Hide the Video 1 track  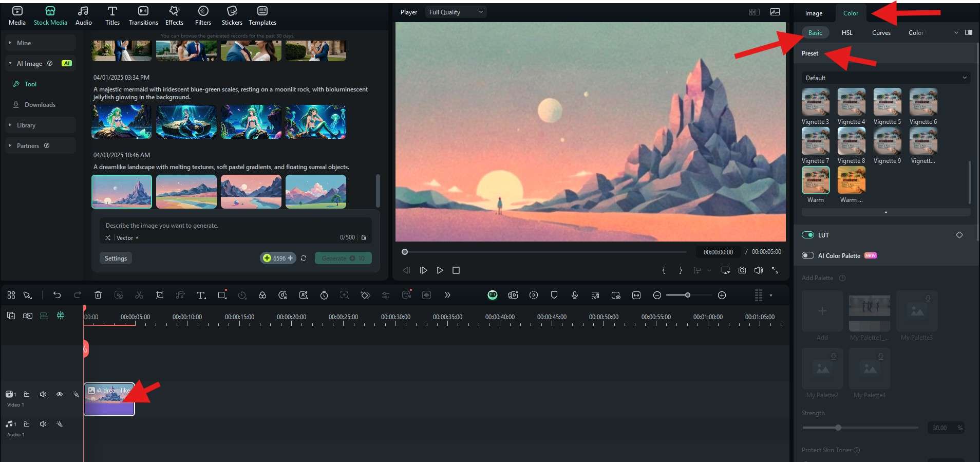click(x=60, y=395)
